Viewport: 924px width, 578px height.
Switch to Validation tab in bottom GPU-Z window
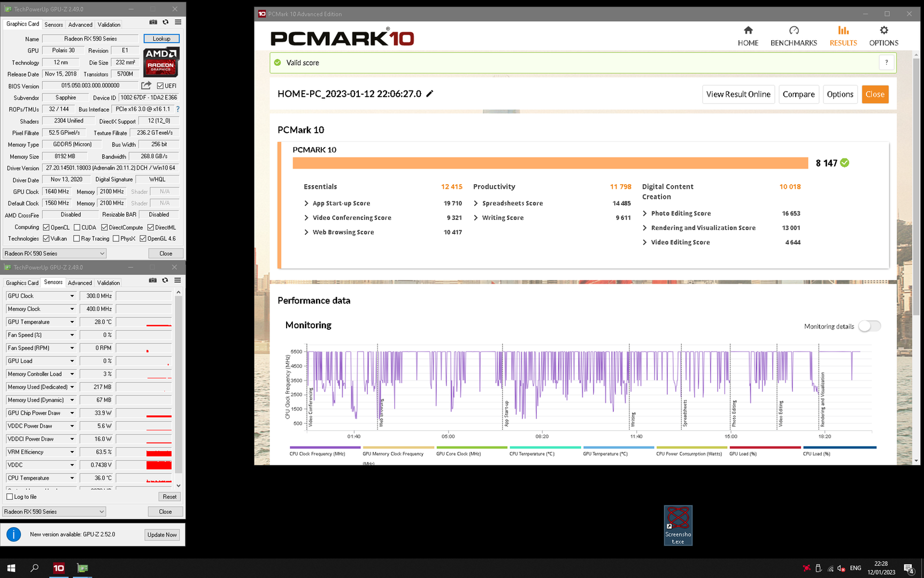pos(109,283)
